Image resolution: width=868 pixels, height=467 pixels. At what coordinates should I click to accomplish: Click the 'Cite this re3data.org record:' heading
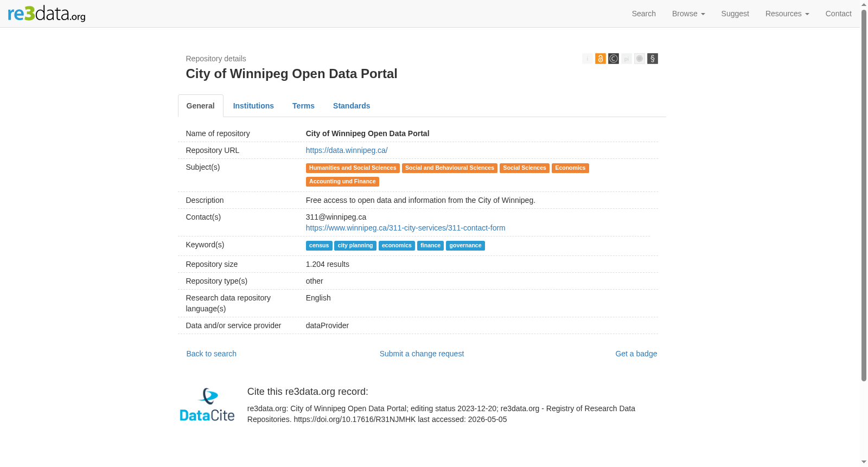tap(308, 392)
